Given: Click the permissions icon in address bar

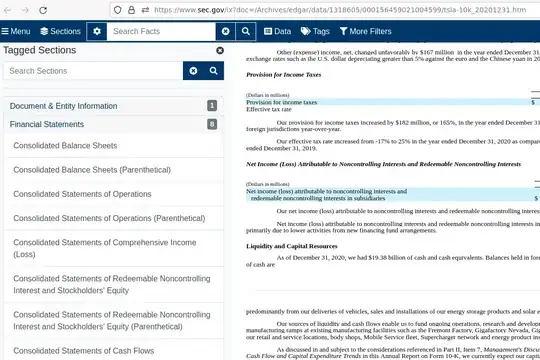Looking at the screenshot, I should 145,10.
